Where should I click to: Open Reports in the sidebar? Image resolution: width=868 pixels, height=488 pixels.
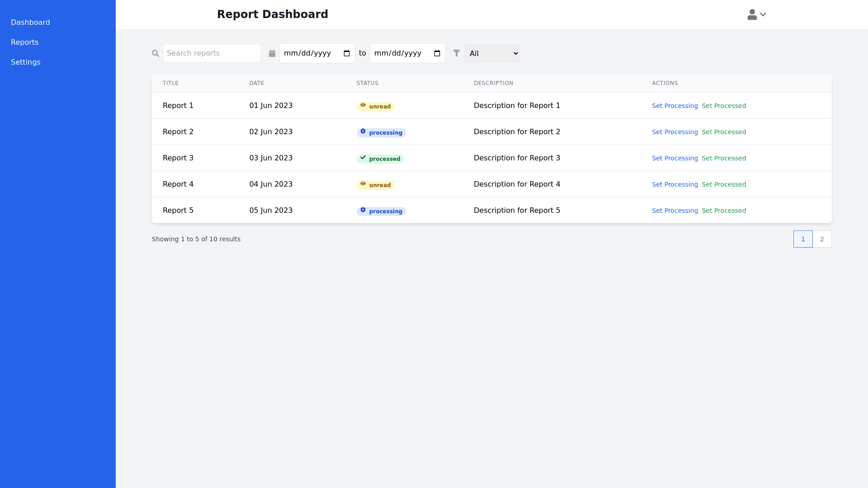click(24, 42)
